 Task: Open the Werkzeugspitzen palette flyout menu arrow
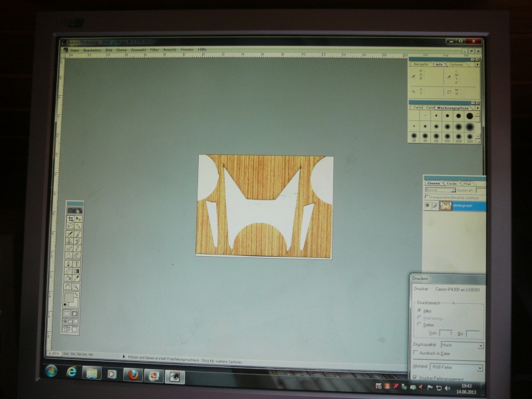[477, 108]
